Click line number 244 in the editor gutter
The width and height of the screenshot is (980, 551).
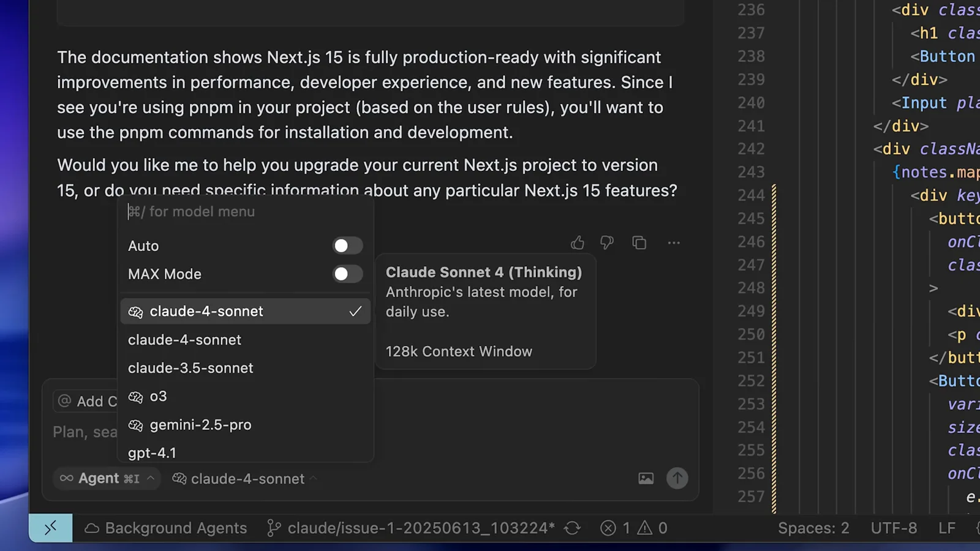[x=751, y=195]
